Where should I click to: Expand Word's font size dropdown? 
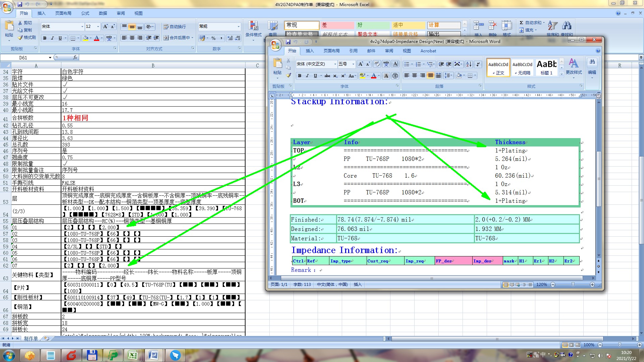coord(353,64)
